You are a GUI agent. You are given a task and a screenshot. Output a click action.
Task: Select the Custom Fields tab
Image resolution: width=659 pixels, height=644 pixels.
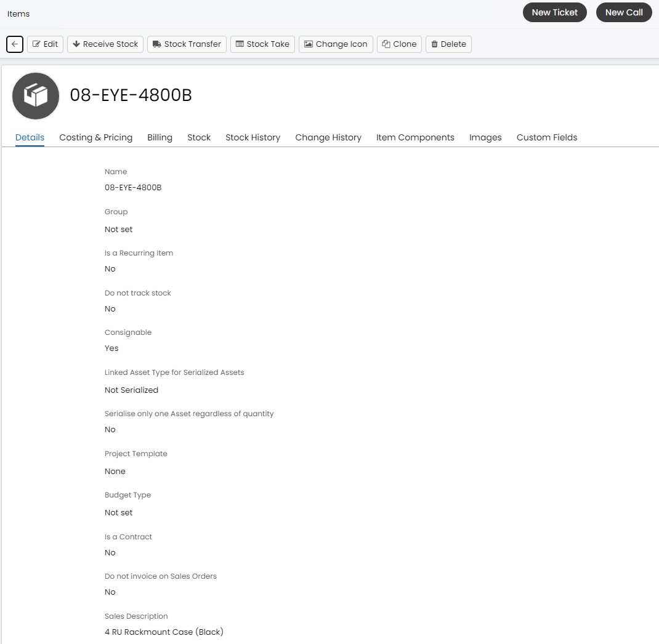(x=547, y=137)
